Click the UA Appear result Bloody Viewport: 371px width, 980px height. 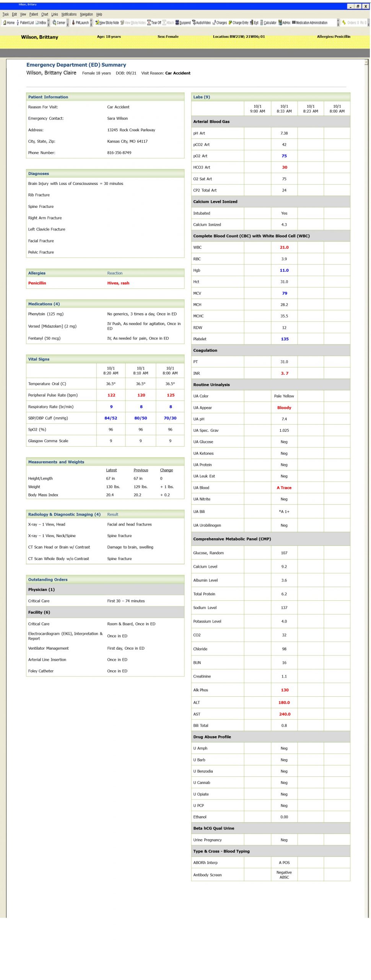coord(284,408)
